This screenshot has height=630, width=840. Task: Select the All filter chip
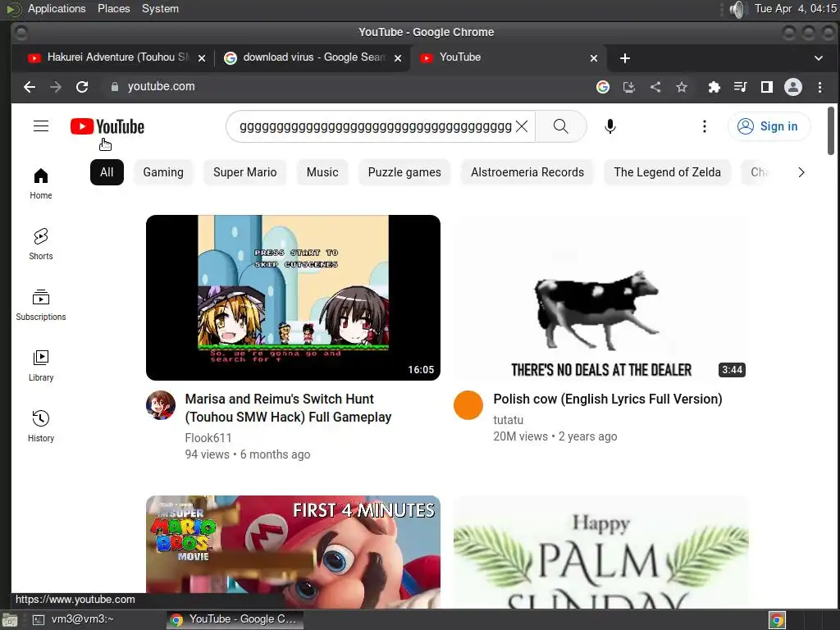107,172
